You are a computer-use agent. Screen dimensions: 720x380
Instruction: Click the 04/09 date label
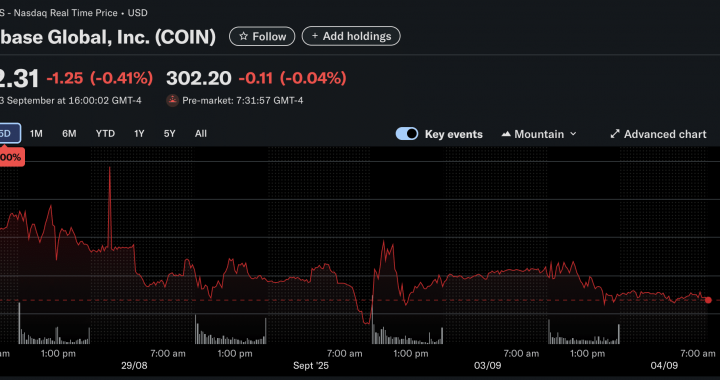[664, 366]
